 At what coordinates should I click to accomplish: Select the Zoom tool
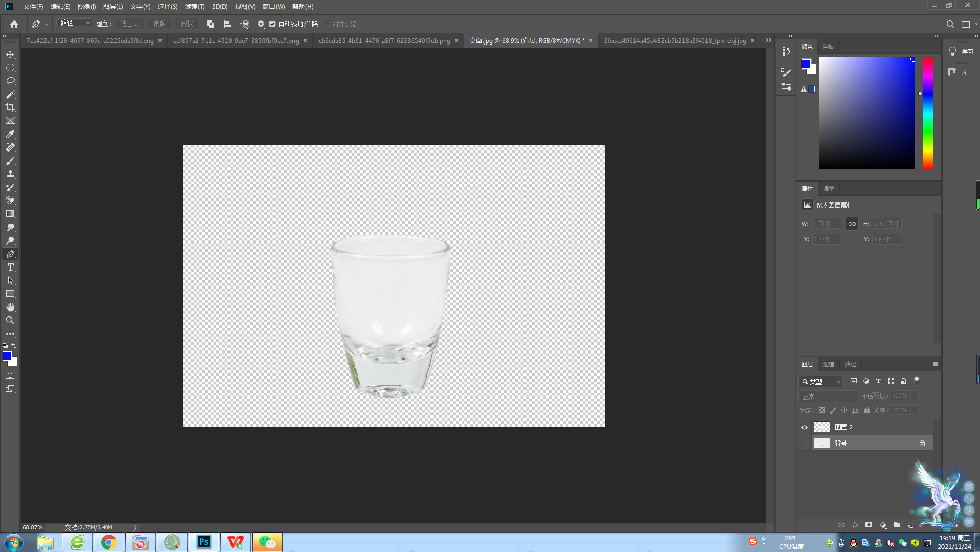(10, 320)
